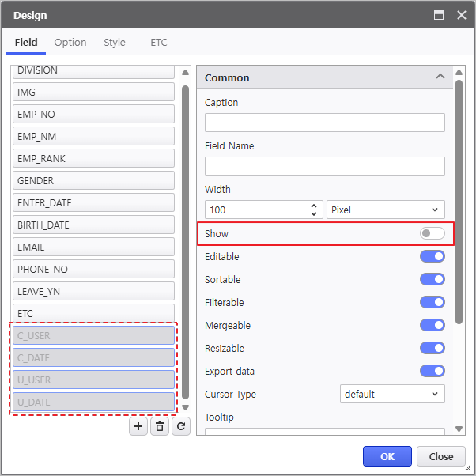Enable the Show toggle
This screenshot has width=476, height=476.
point(432,234)
